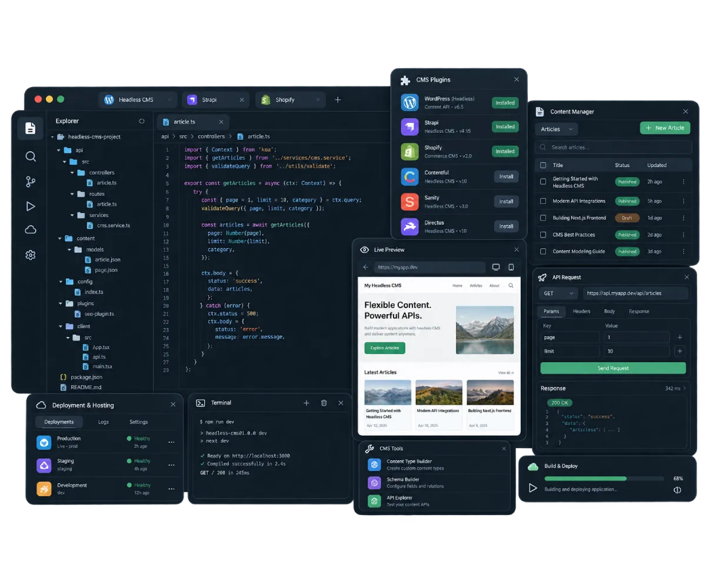Check the Getting Started with Headless CMS row
Screen dimensions: 706x588
coord(543,182)
